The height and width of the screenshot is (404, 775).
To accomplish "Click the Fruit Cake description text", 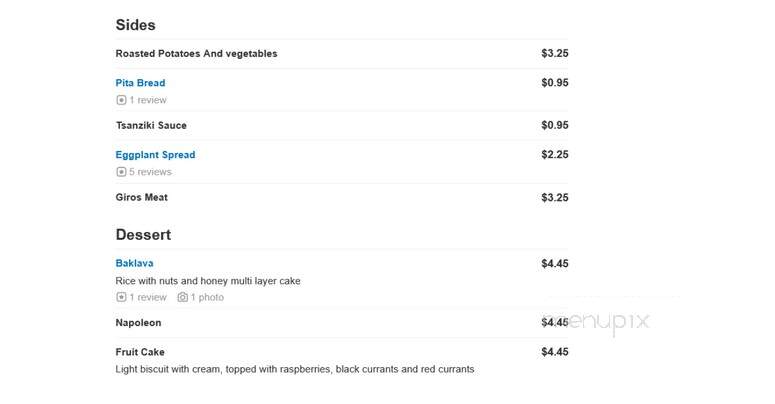I will pos(295,369).
